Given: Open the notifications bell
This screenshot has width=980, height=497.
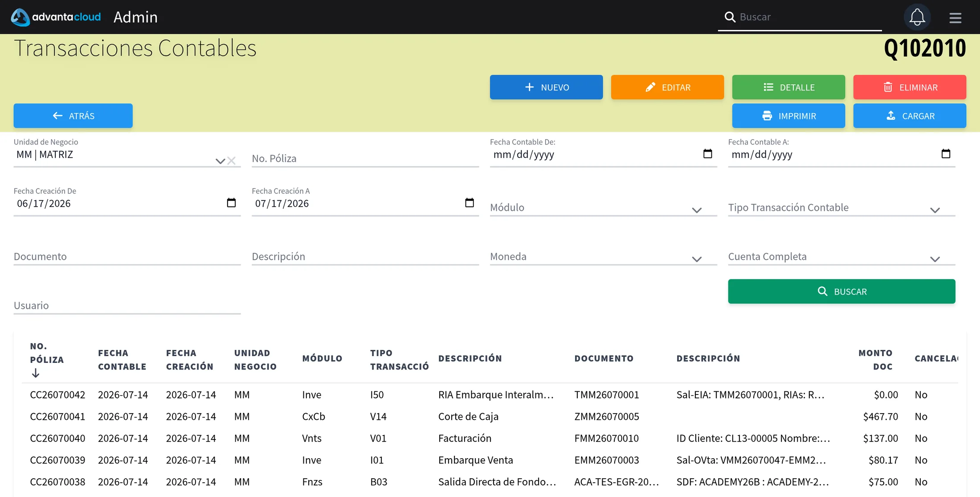Looking at the screenshot, I should pyautogui.click(x=917, y=17).
